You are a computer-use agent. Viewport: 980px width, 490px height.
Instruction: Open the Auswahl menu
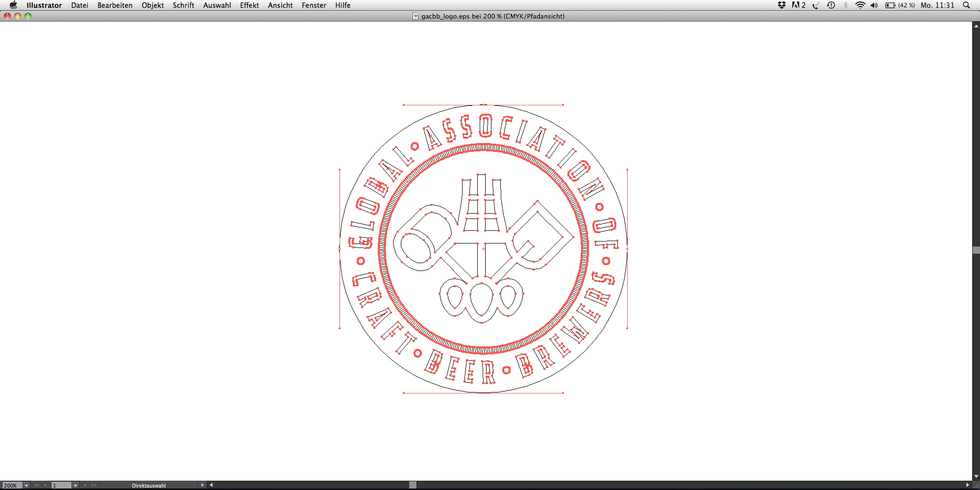click(217, 5)
